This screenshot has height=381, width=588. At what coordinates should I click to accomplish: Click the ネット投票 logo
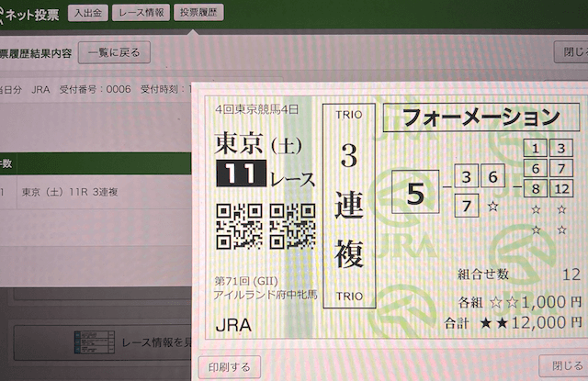coord(29,15)
